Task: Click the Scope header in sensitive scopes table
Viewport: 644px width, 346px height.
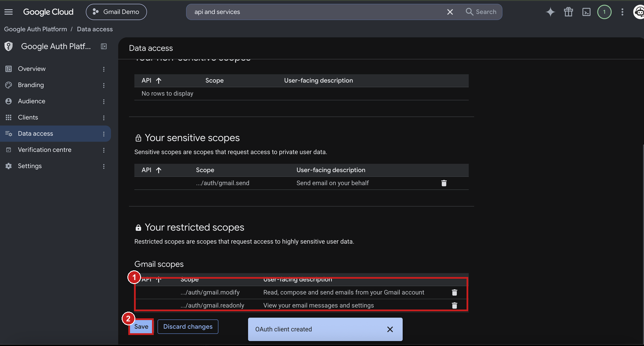Action: [205, 170]
